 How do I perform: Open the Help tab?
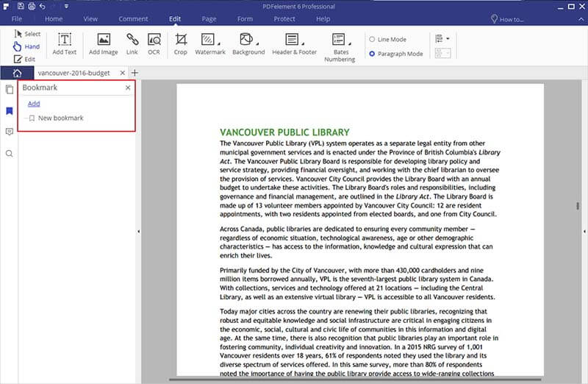tap(323, 19)
